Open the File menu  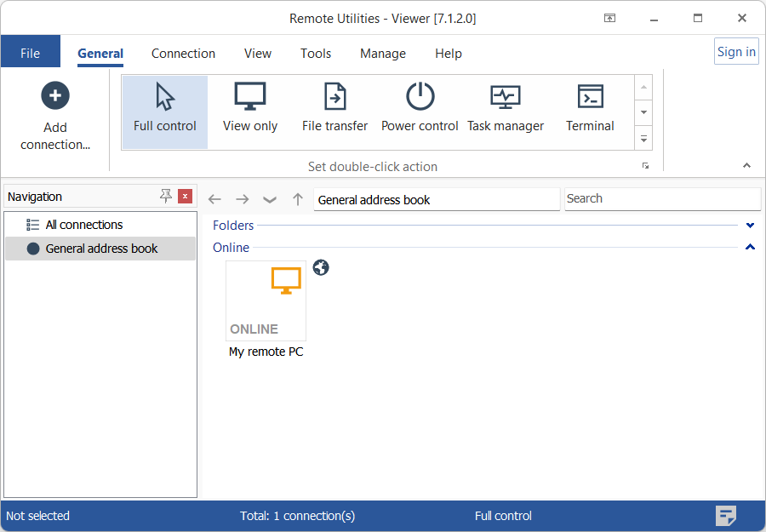click(31, 54)
